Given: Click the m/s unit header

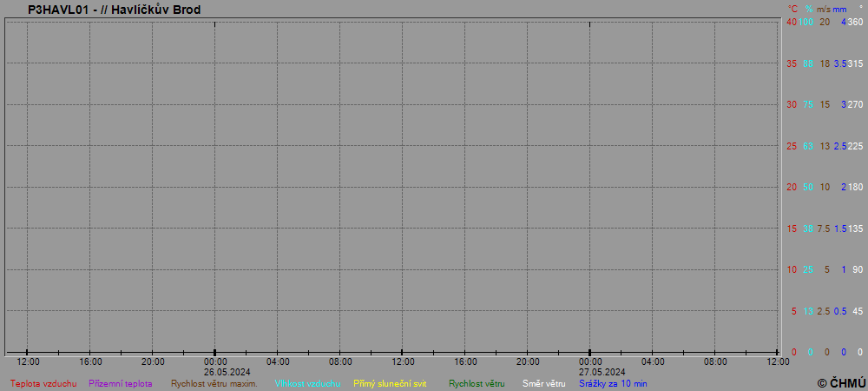Looking at the screenshot, I should click(x=824, y=9).
